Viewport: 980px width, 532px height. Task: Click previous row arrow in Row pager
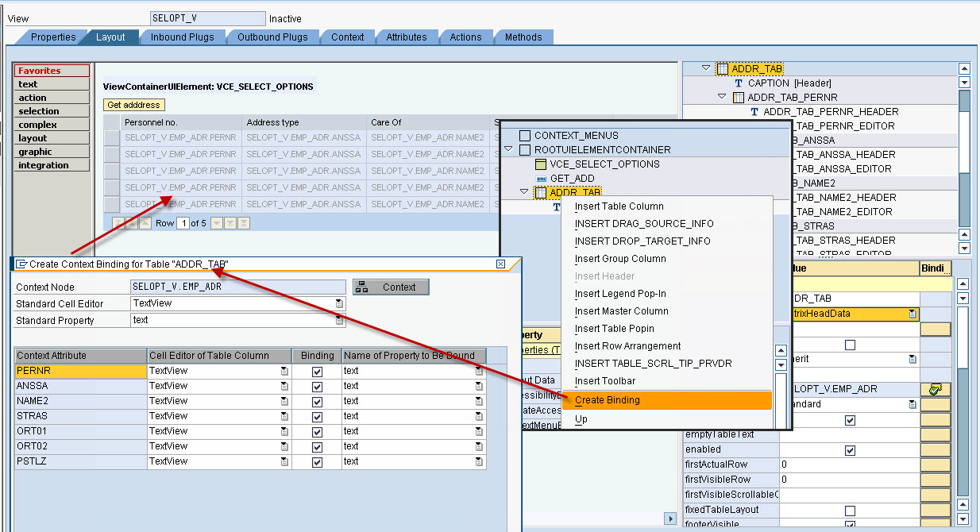point(145,224)
